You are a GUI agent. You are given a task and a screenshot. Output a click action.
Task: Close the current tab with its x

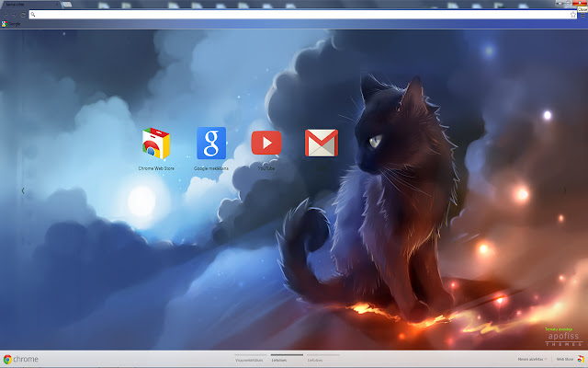(57, 5)
